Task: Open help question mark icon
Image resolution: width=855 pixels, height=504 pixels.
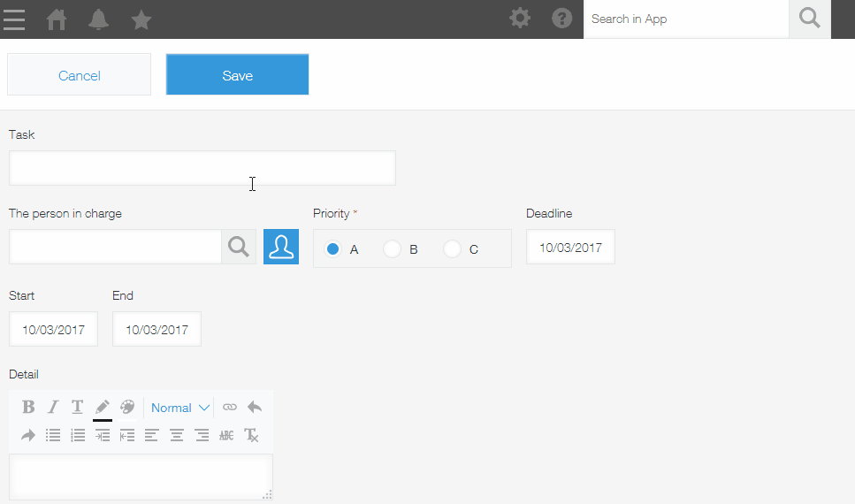Action: 562,19
